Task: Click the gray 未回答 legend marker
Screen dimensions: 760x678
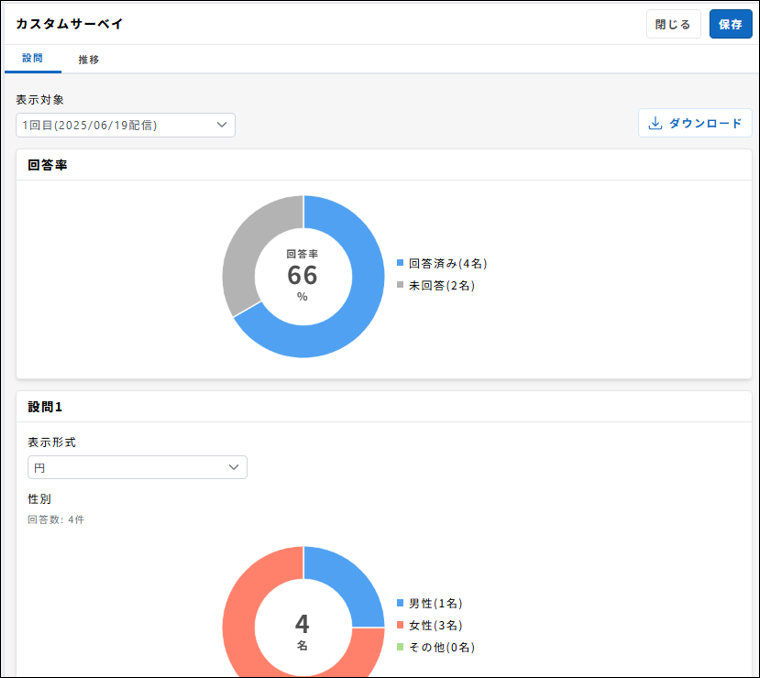Action: point(401,286)
